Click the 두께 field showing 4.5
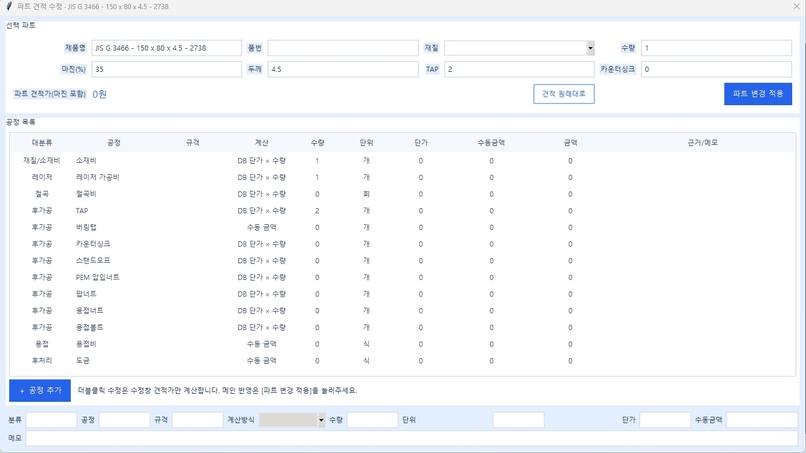The image size is (806, 453). pos(343,69)
